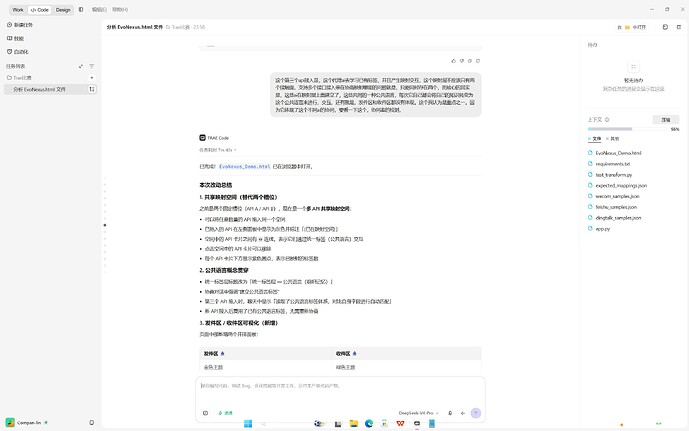Viewport: 689px width, 431px height.
Task: Click the empty to-do placeholder icon
Action: point(633,67)
